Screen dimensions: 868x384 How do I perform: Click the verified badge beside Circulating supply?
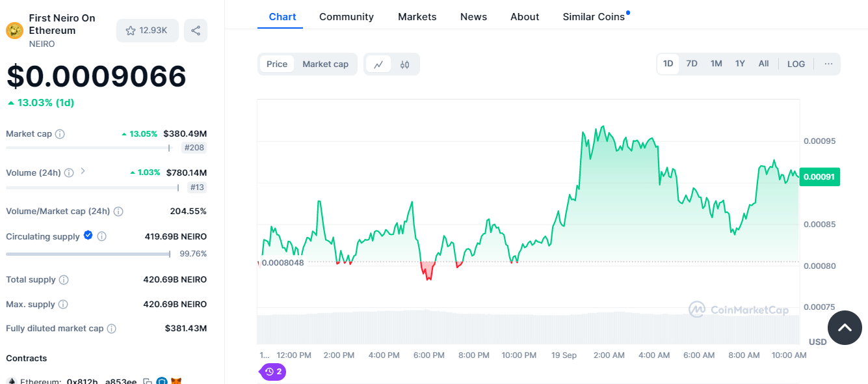coord(88,236)
